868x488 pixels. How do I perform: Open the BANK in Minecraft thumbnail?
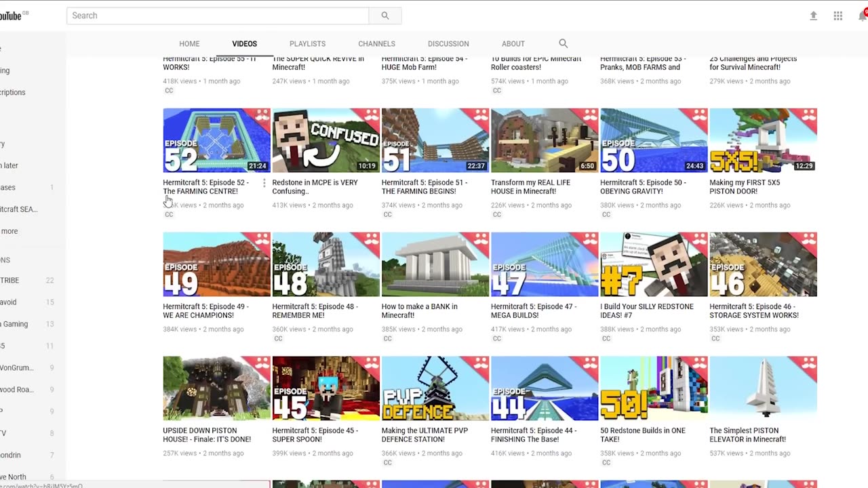click(435, 264)
